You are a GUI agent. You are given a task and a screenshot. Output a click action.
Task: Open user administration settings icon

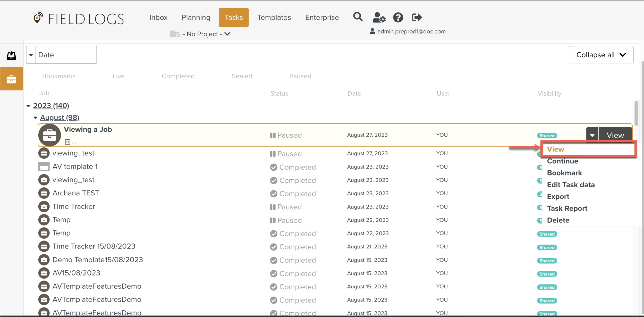[x=379, y=18]
